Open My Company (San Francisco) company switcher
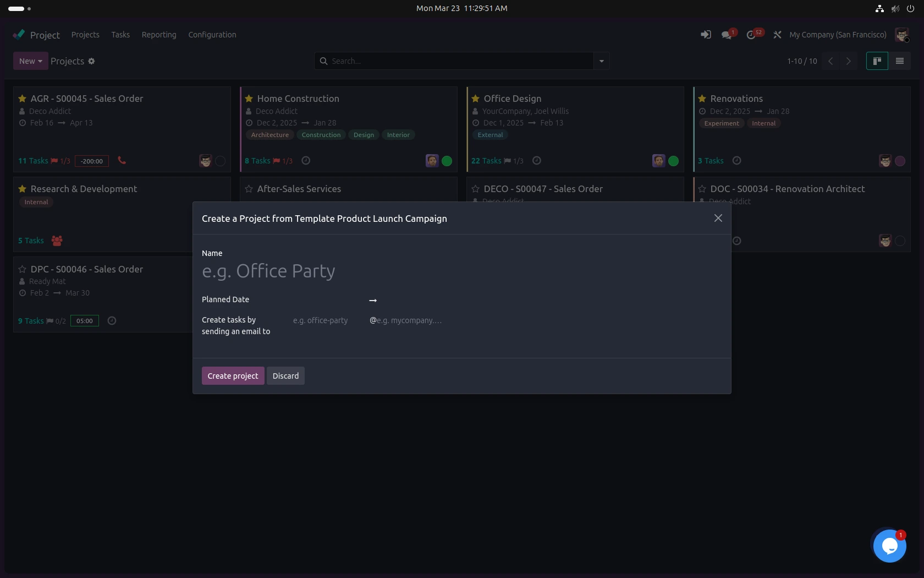The image size is (924, 578). click(838, 35)
